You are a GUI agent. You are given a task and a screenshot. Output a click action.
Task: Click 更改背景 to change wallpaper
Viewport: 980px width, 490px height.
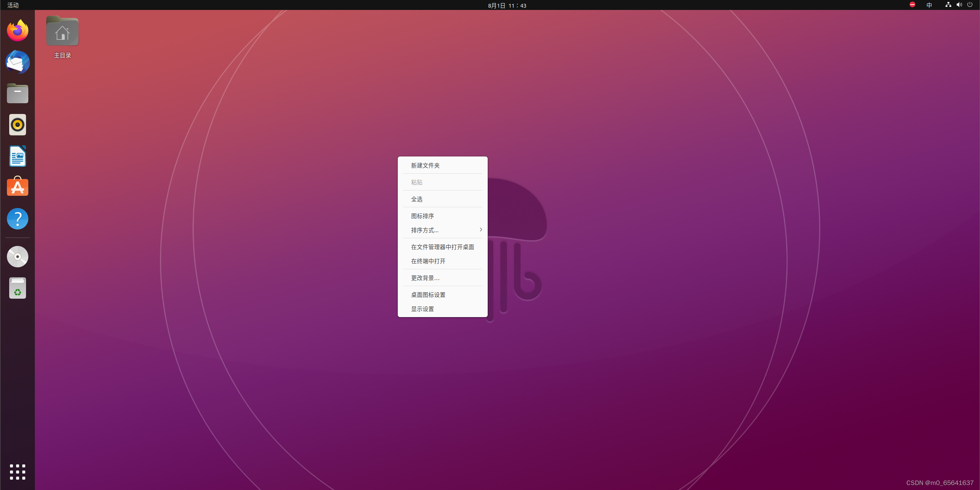pyautogui.click(x=426, y=278)
